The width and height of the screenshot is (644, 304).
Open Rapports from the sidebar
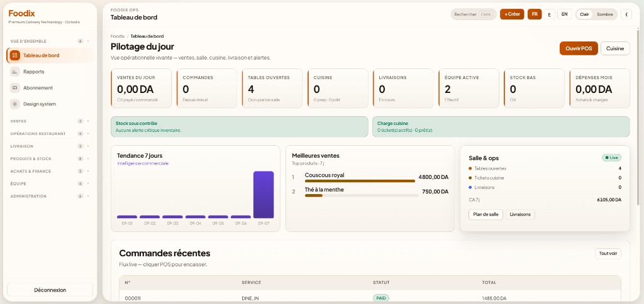coord(50,72)
